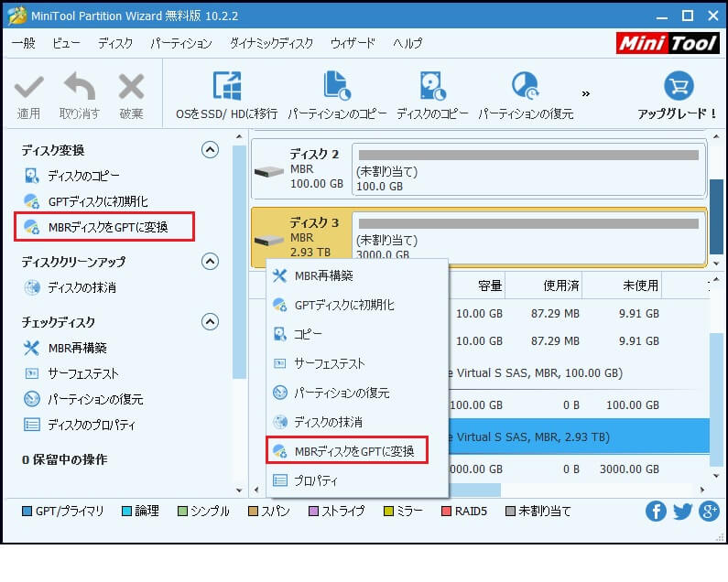Show more toolbar items via » chevron
Image resolution: width=728 pixels, height=582 pixels.
click(x=586, y=93)
